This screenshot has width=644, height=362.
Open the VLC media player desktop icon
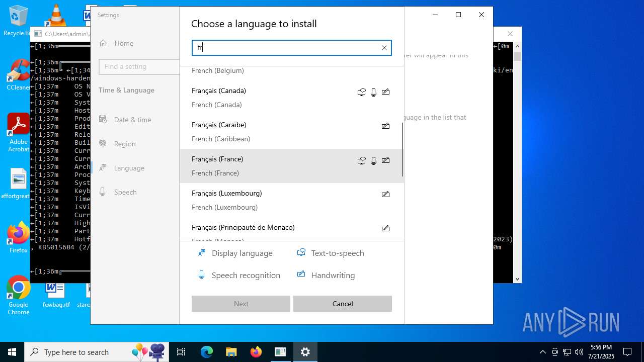click(55, 15)
